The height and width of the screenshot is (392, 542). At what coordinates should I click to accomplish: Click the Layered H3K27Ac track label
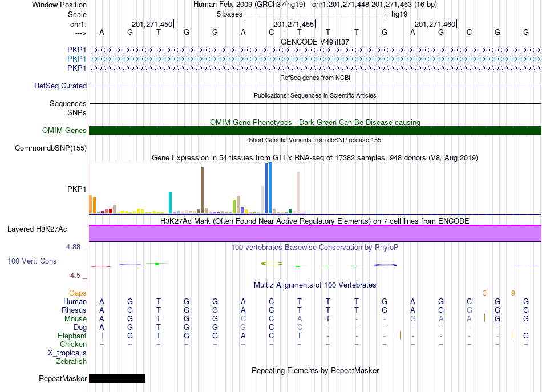(37, 229)
